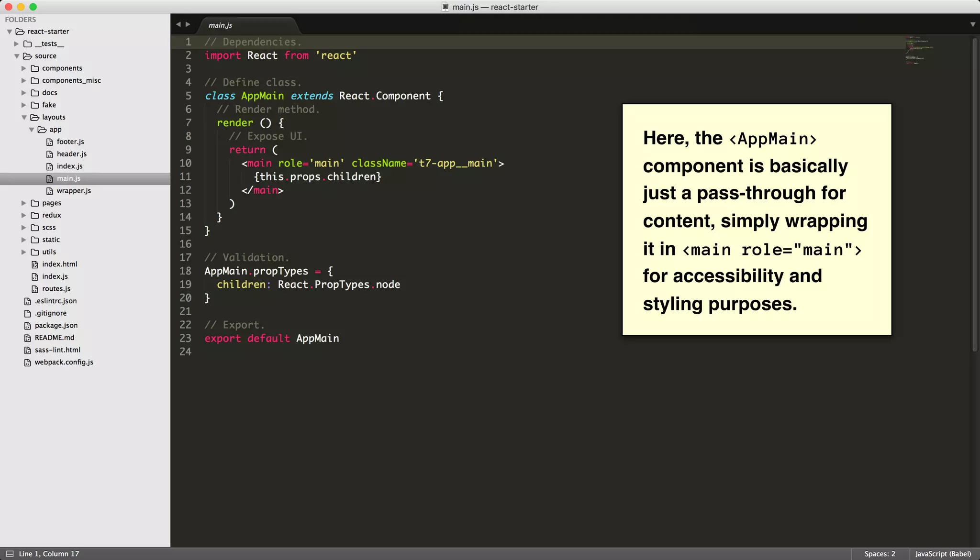Open index.js inside the app folder
Image resolution: width=980 pixels, height=560 pixels.
[69, 166]
